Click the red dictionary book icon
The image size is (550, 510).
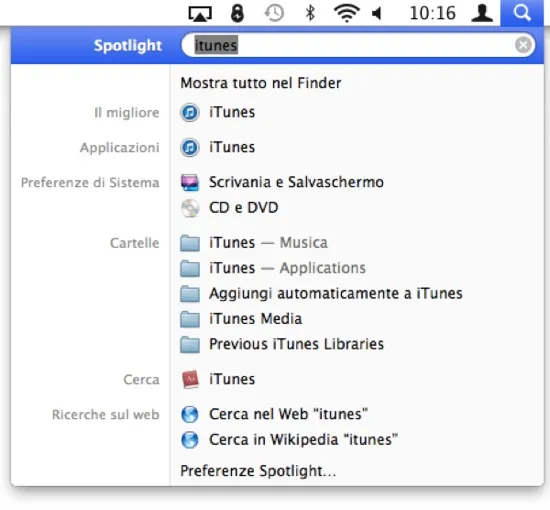[190, 380]
